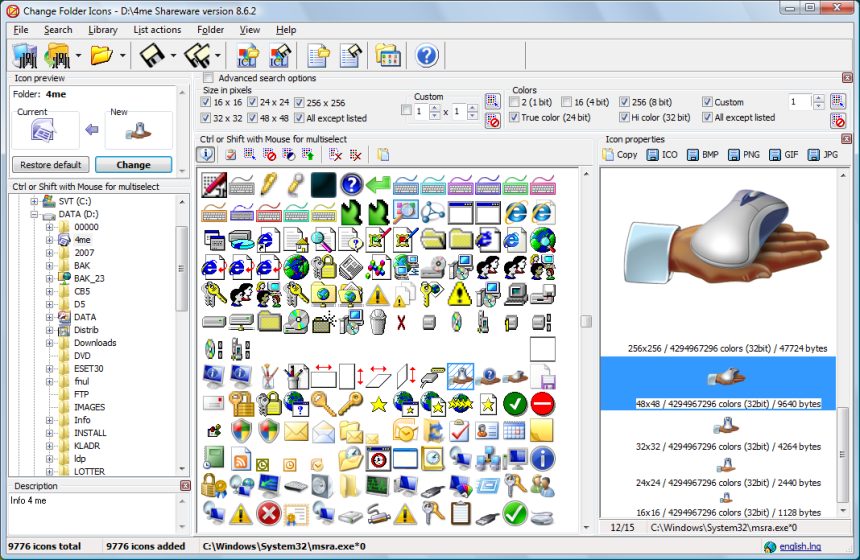This screenshot has height=560, width=860.
Task: Copy icon to clipboard in Icon properties
Action: coord(620,155)
